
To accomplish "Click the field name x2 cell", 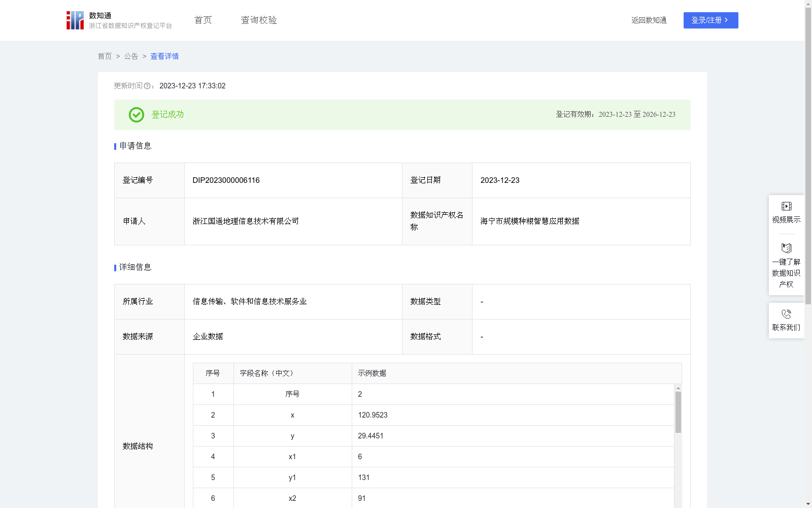I will click(x=292, y=498).
